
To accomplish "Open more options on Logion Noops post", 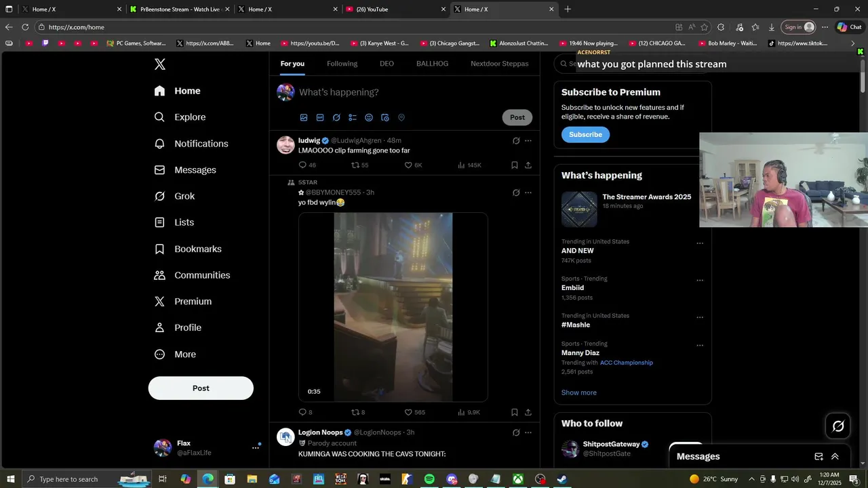I will [x=528, y=432].
